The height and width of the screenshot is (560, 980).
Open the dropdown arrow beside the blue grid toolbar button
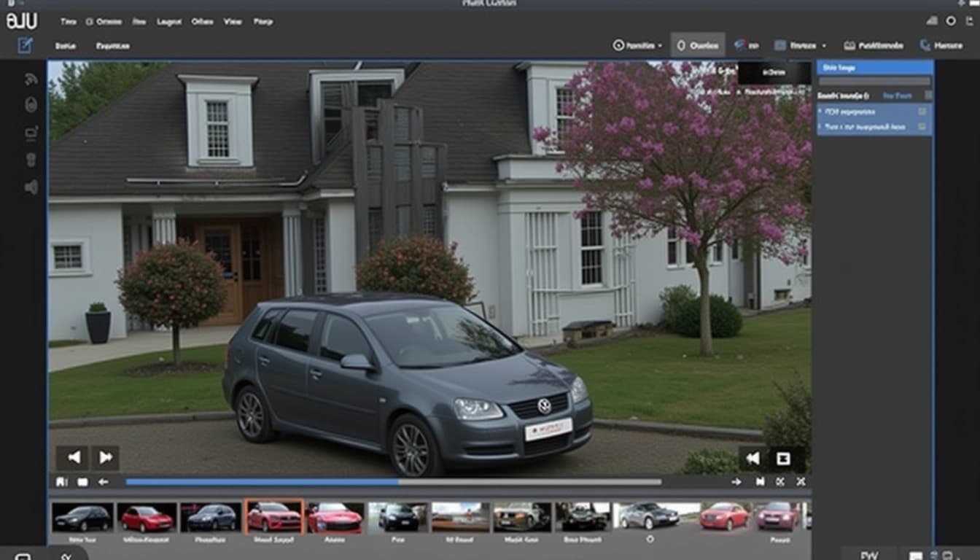pyautogui.click(x=824, y=45)
